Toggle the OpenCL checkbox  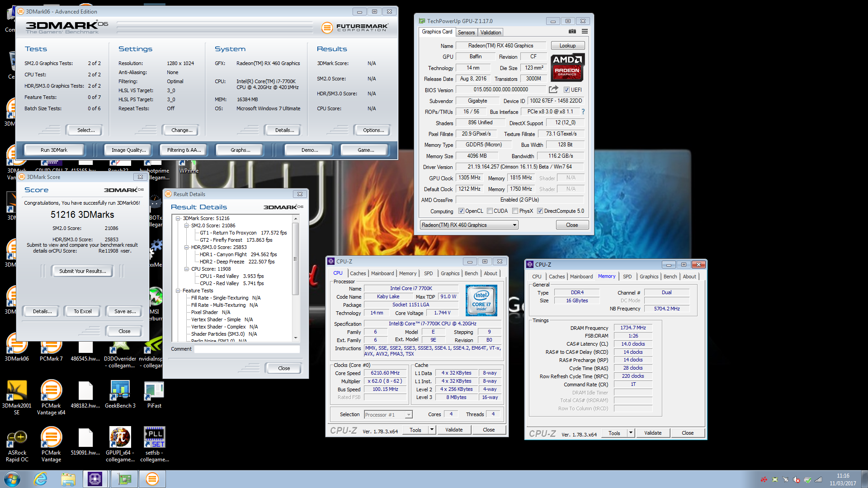[461, 211]
